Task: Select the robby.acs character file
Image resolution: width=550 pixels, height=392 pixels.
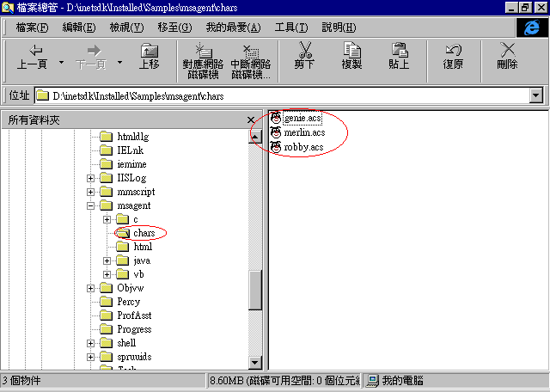Action: pos(302,147)
